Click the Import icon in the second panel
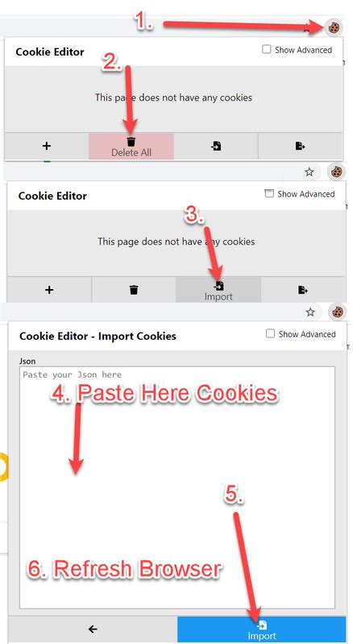 218,290
